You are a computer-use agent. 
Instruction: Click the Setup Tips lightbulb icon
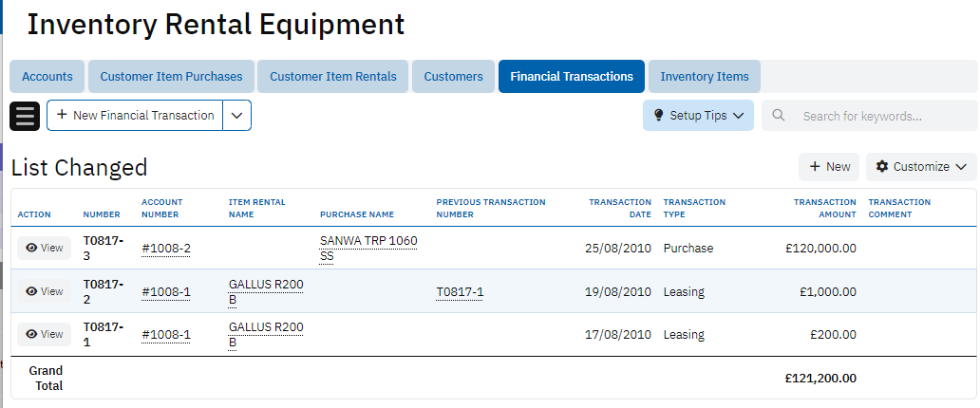(659, 116)
